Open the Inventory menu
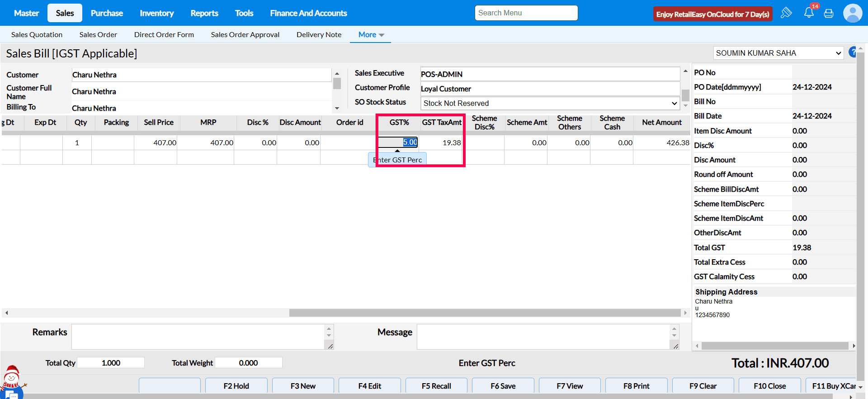The height and width of the screenshot is (399, 868). pyautogui.click(x=156, y=13)
